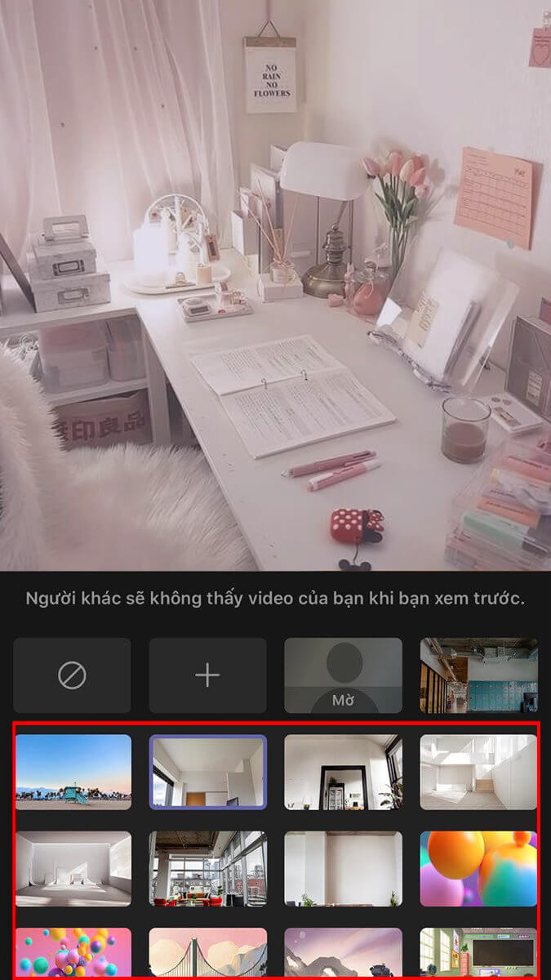Apply the large orange balloons background
The width and height of the screenshot is (551, 980).
point(478,868)
